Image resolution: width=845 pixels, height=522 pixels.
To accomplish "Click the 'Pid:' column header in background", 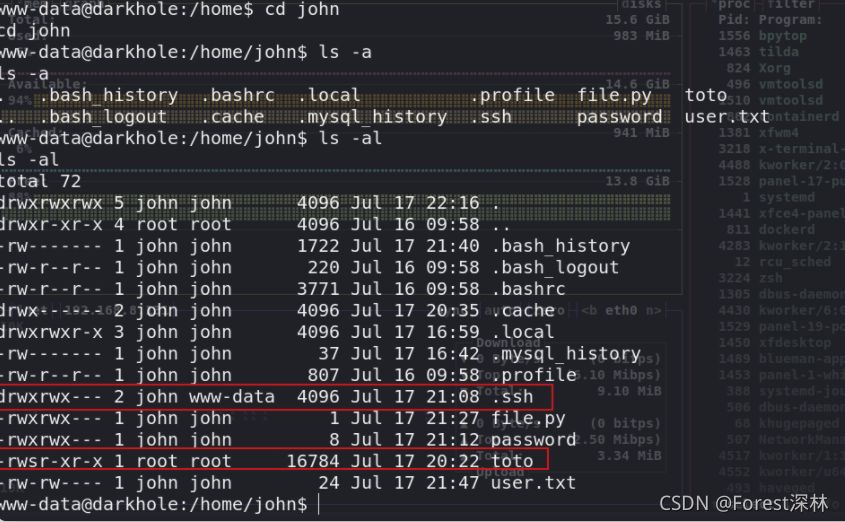I will (x=735, y=20).
